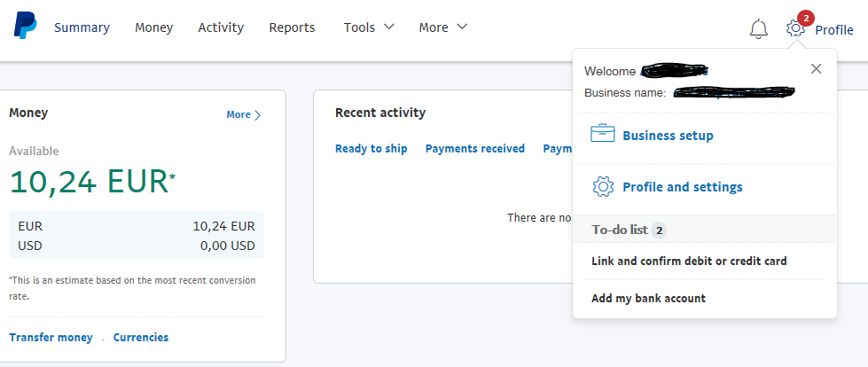The image size is (868, 367).
Task: Navigate to Reports
Action: [x=292, y=27]
